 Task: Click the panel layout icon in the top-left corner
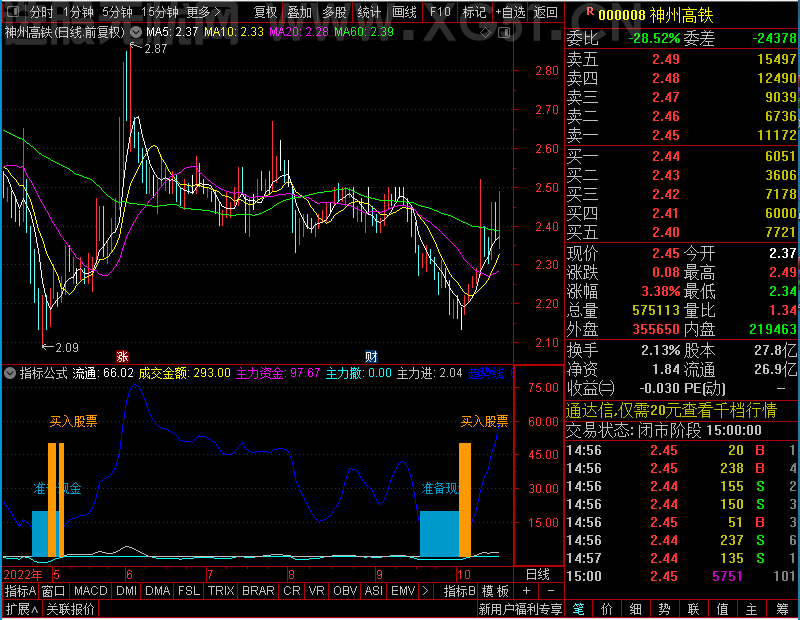(x=13, y=11)
